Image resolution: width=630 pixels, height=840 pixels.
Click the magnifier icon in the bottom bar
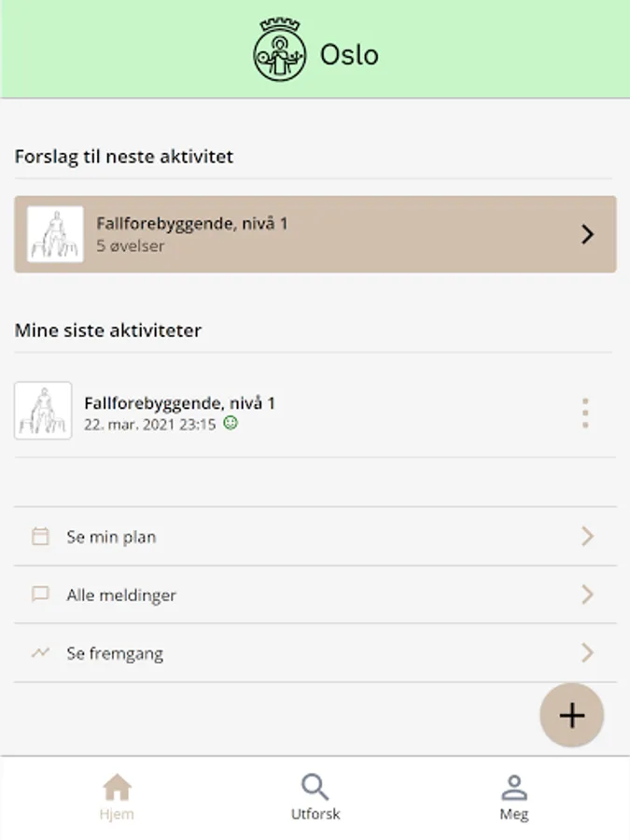[x=315, y=787]
